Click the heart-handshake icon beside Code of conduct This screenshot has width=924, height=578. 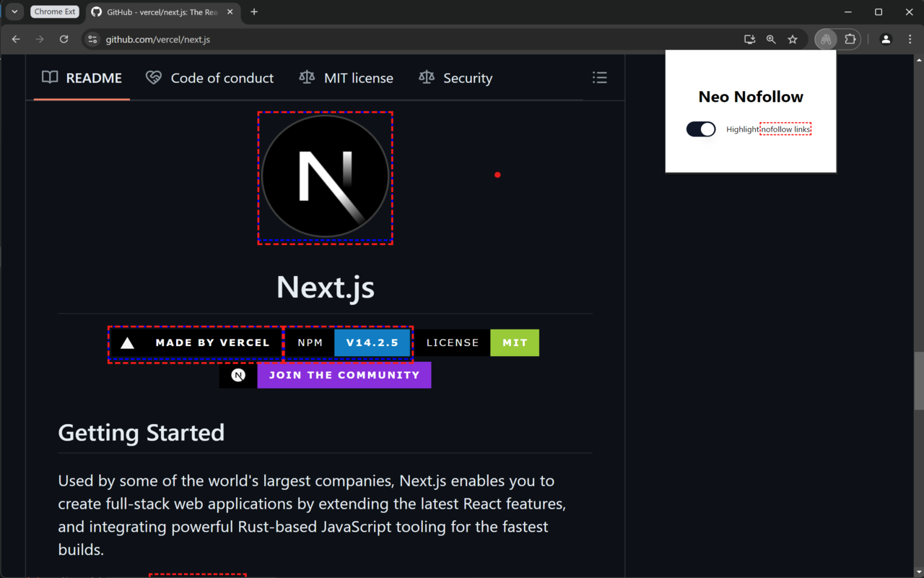pyautogui.click(x=153, y=77)
